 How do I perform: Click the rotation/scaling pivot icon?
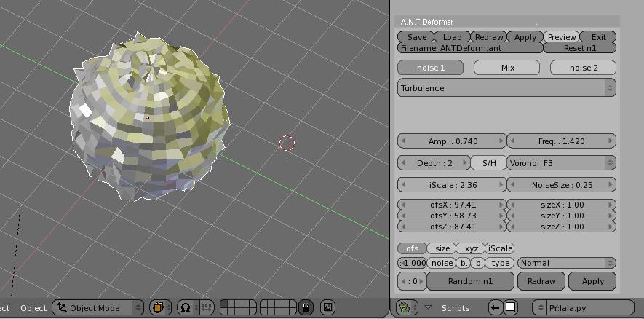tap(186, 307)
